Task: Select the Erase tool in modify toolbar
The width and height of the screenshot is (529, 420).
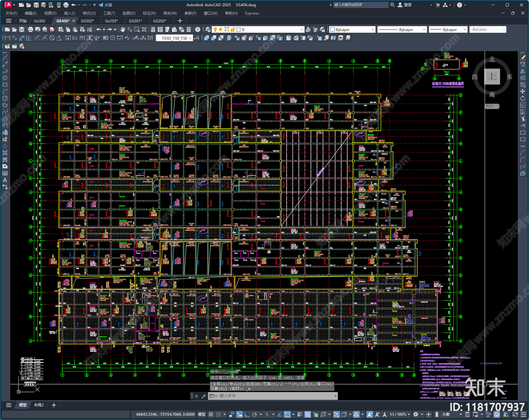Action: 523,58
